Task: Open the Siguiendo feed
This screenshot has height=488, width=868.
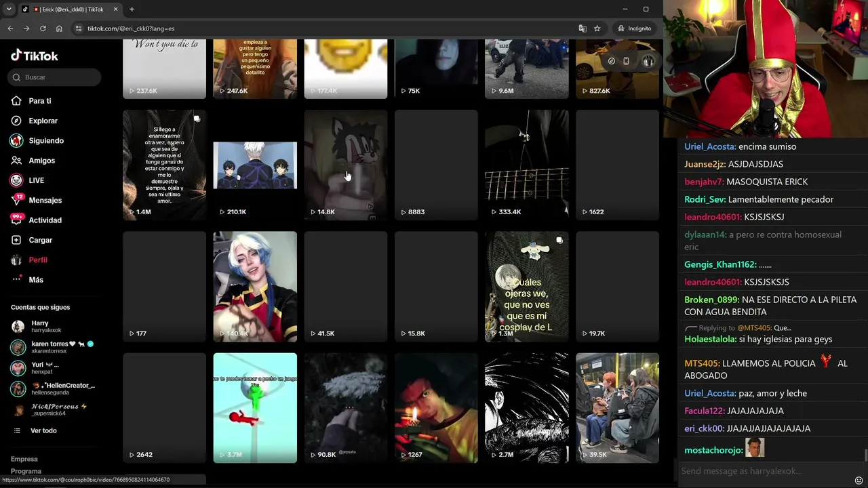Action: point(46,140)
